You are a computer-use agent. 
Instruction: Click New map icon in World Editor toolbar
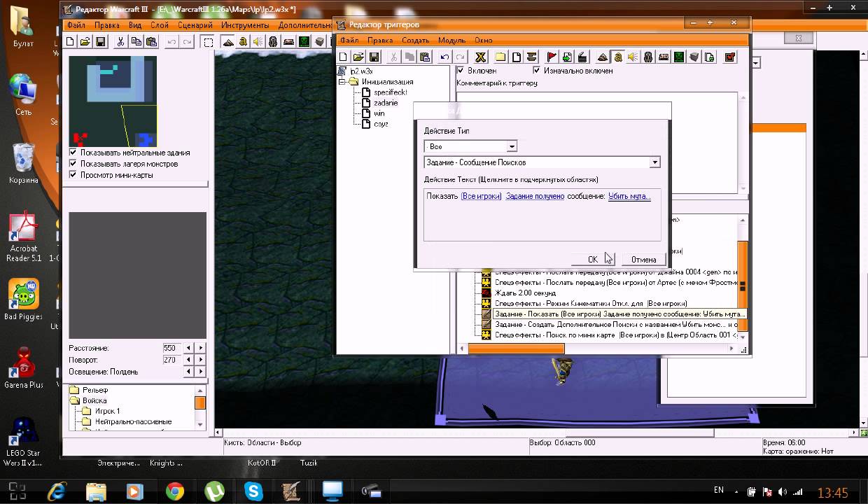tap(70, 42)
